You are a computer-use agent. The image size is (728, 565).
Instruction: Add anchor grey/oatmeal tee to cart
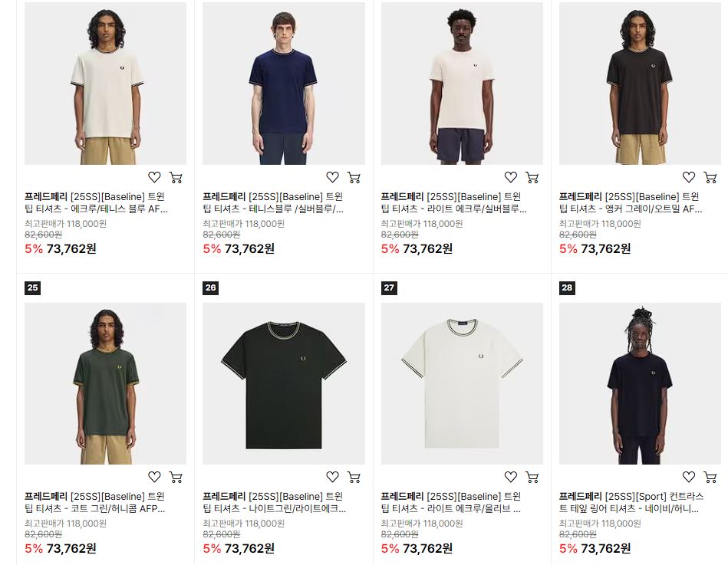pos(710,177)
